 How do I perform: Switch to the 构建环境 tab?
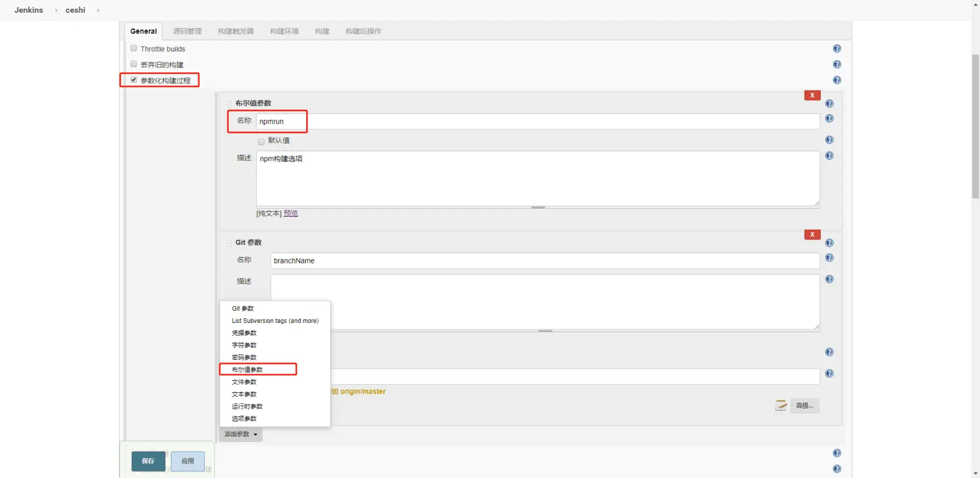pyautogui.click(x=284, y=31)
